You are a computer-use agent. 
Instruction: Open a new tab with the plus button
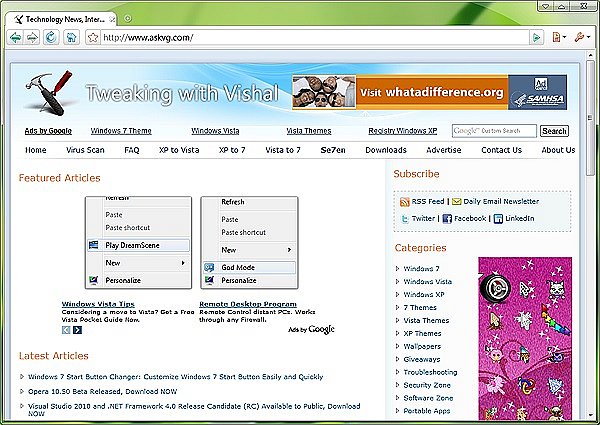pyautogui.click(x=128, y=18)
